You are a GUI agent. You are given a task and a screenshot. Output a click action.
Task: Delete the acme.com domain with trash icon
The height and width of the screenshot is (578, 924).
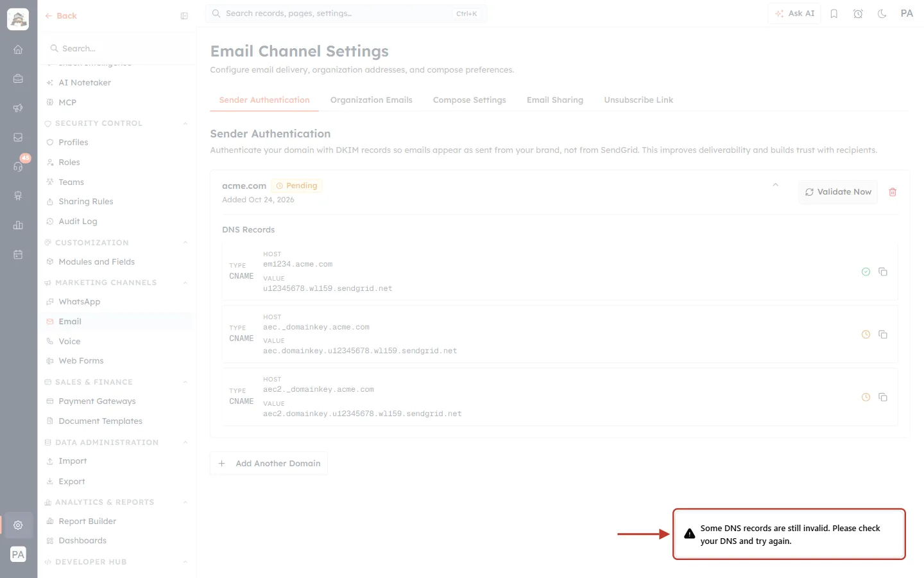coord(893,192)
